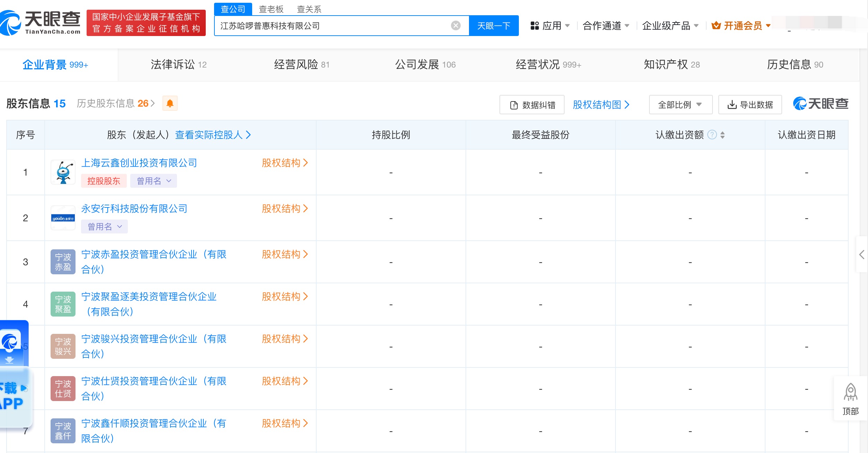The width and height of the screenshot is (868, 453).
Task: Click the orange bell alert icon
Action: (x=170, y=103)
